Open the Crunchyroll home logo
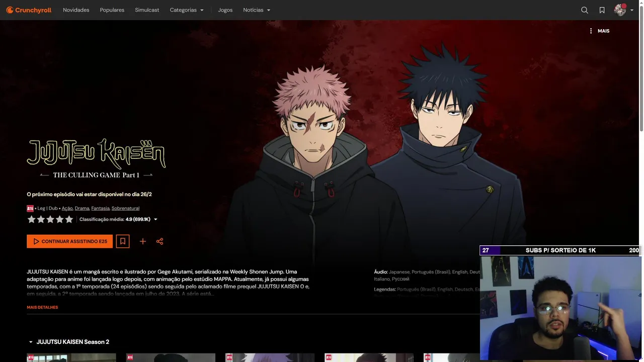Viewport: 644px width, 362px height. pyautogui.click(x=29, y=10)
